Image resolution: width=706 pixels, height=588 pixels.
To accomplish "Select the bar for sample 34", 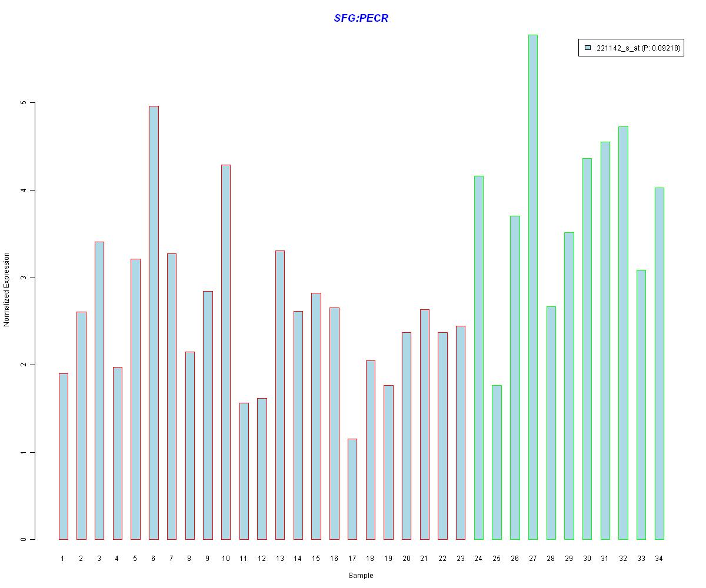I will click(x=659, y=363).
